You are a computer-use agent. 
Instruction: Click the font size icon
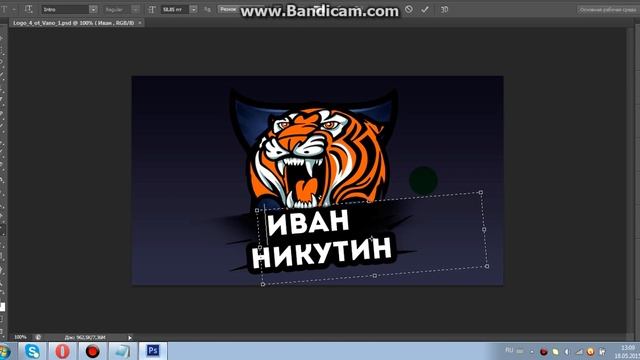point(152,9)
